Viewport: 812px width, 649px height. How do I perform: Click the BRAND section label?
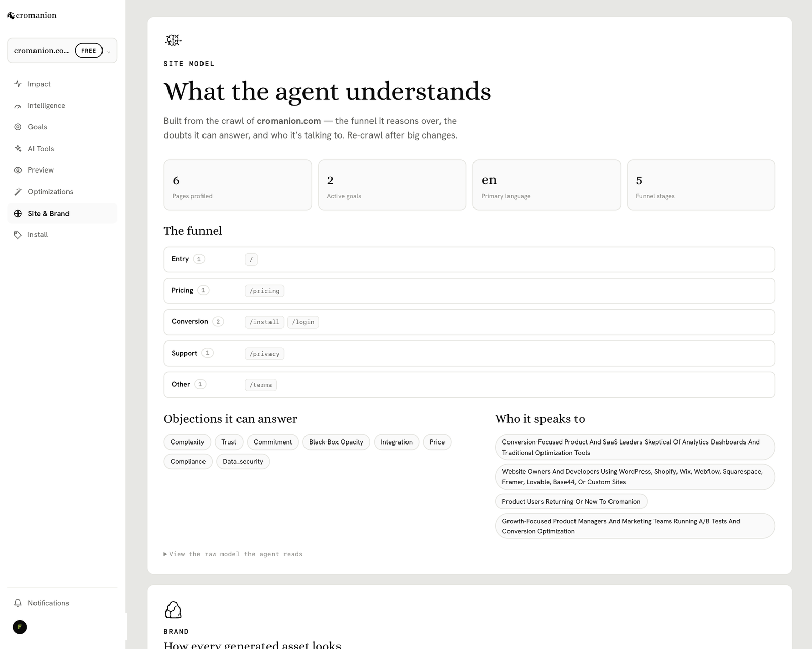pos(176,632)
